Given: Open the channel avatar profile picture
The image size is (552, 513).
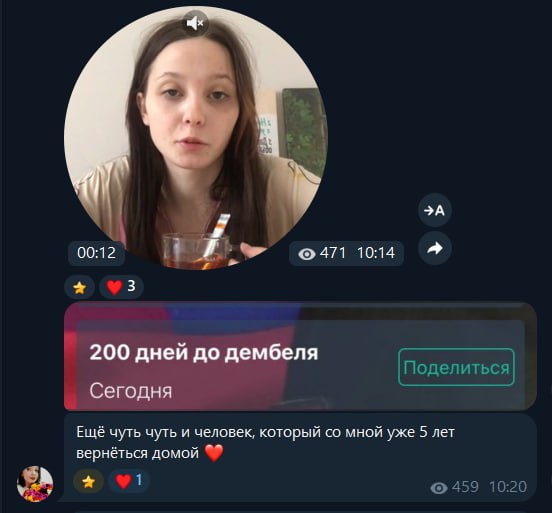Looking at the screenshot, I should point(35,484).
